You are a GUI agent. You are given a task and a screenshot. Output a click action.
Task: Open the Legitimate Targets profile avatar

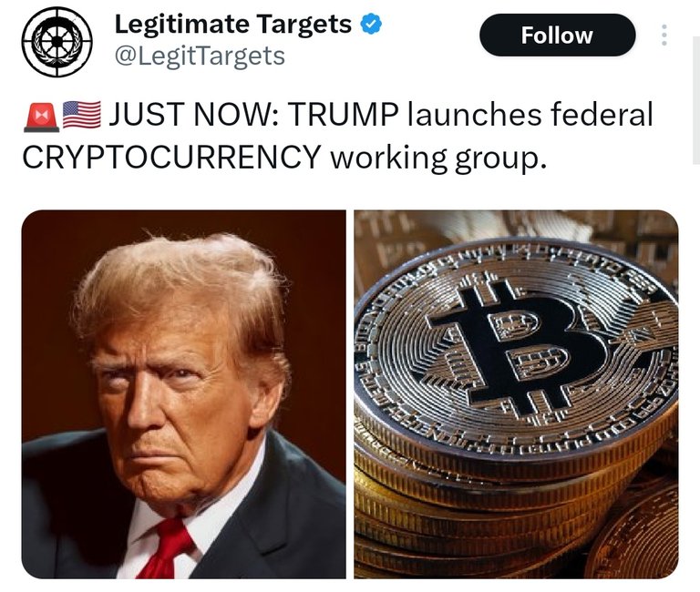coord(57,42)
